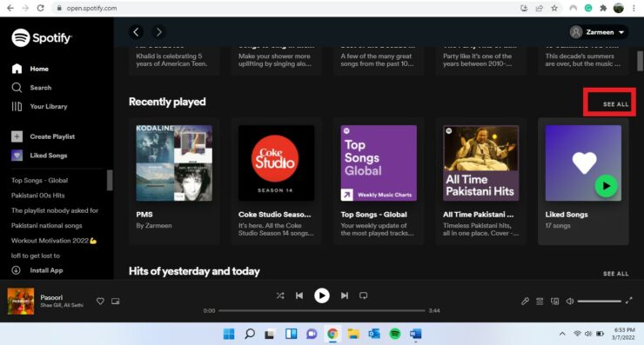Open 'lofi to get lost to' playlist
Viewport: 644px width, 345px height.
pyautogui.click(x=36, y=255)
